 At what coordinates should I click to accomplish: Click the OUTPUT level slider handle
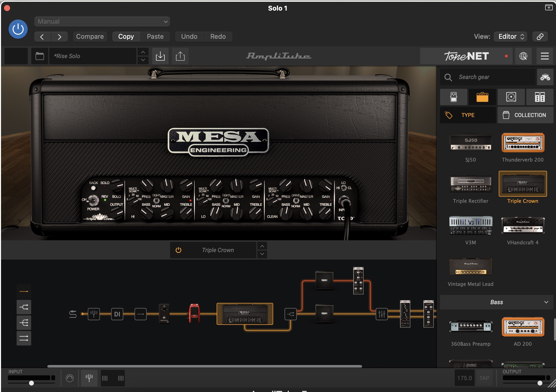pyautogui.click(x=540, y=383)
